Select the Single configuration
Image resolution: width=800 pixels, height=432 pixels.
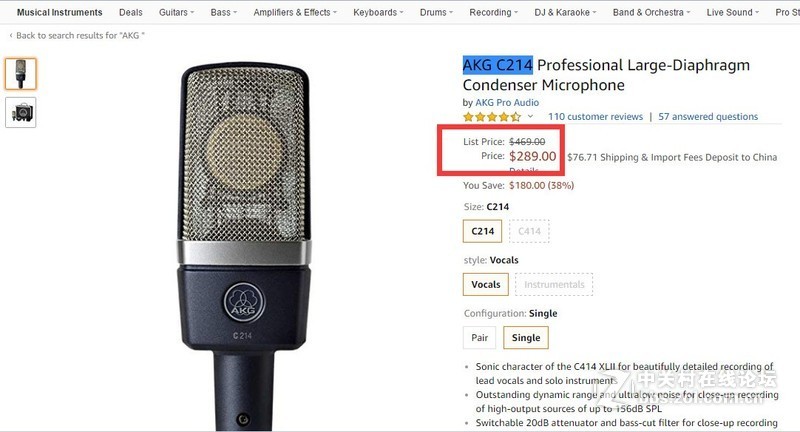point(526,338)
